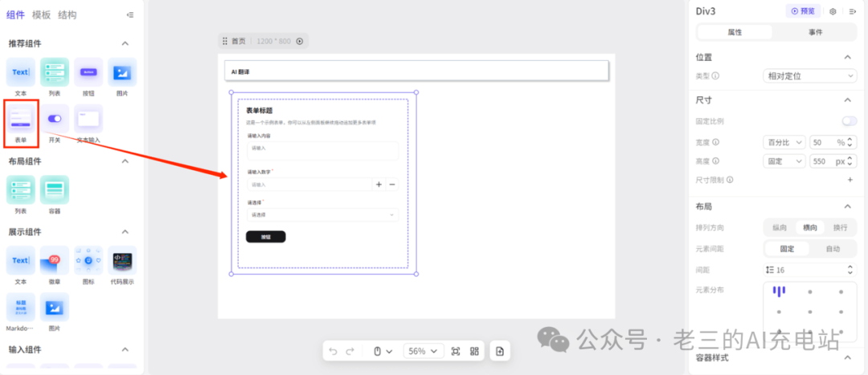Select the 文本输入 component
The width and height of the screenshot is (868, 375).
pyautogui.click(x=88, y=118)
